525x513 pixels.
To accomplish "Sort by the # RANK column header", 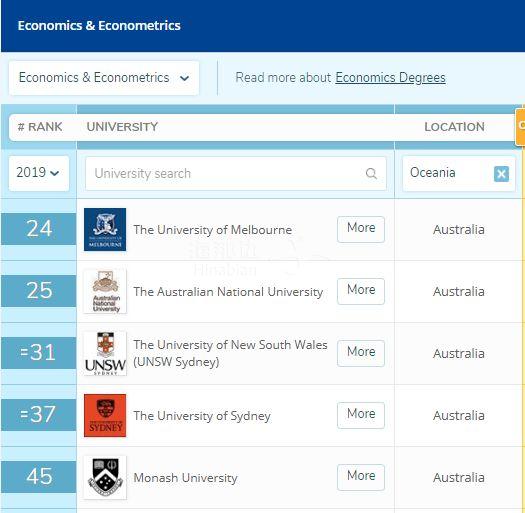I will click(x=40, y=127).
